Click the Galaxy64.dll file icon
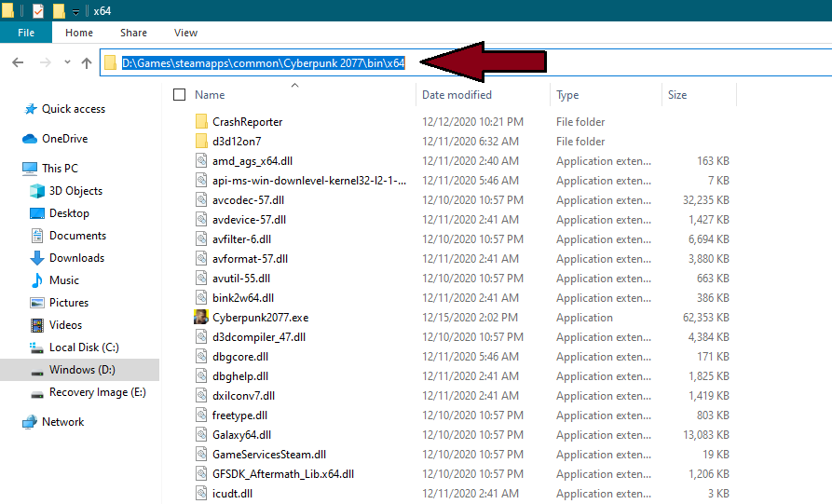 point(201,434)
